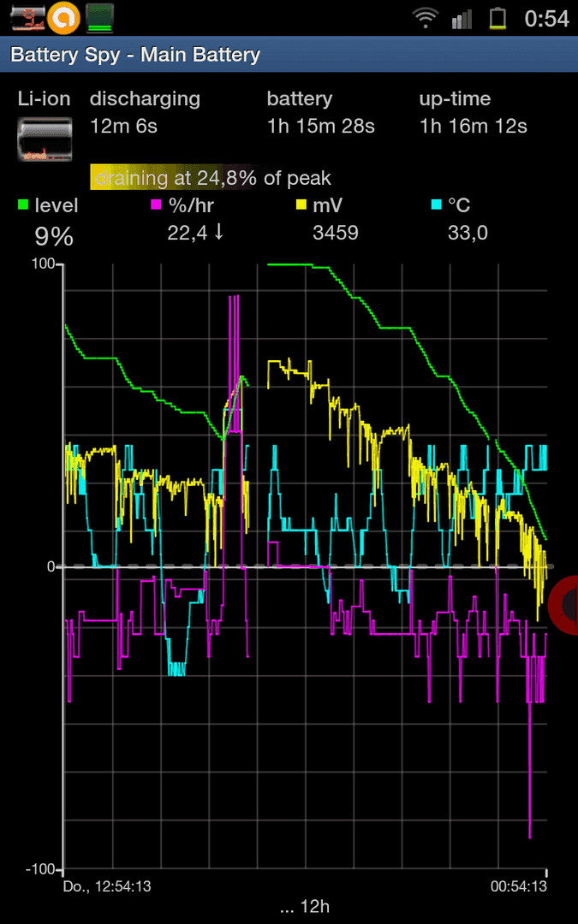Viewport: 578px width, 924px height.
Task: Tap the %/hr legend label
Action: click(x=191, y=205)
